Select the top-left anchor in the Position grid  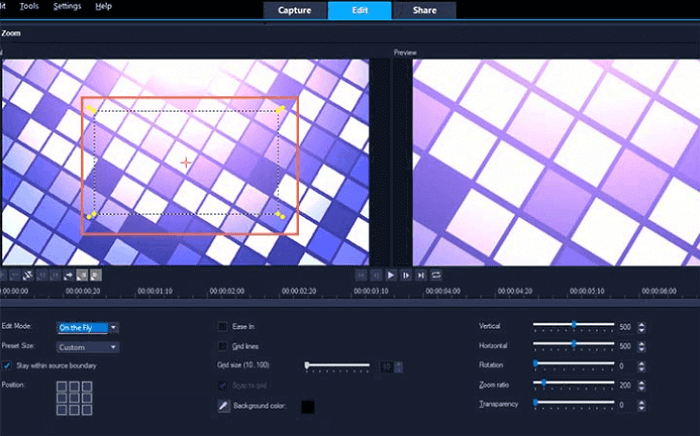pyautogui.click(x=63, y=386)
